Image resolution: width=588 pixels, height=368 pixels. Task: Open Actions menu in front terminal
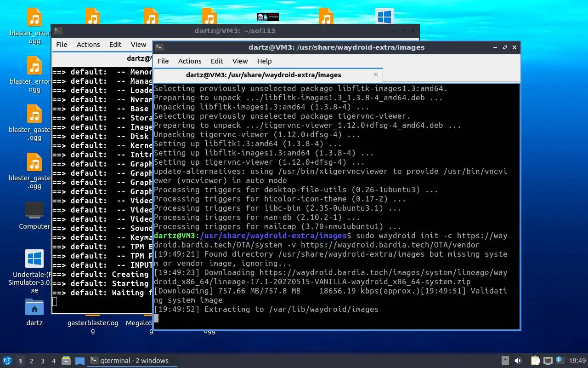[190, 61]
